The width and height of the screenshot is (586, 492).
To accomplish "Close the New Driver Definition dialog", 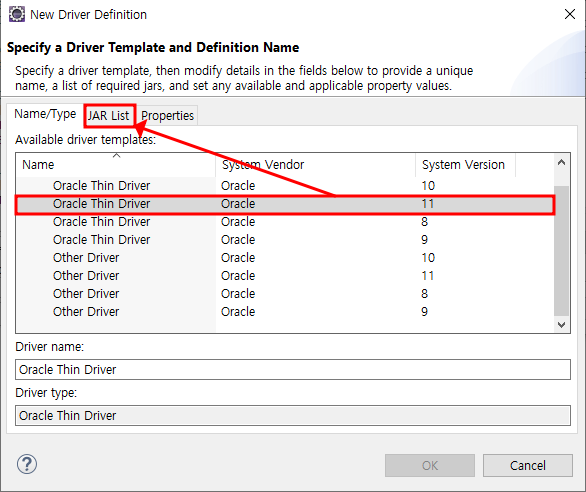I will point(570,14).
